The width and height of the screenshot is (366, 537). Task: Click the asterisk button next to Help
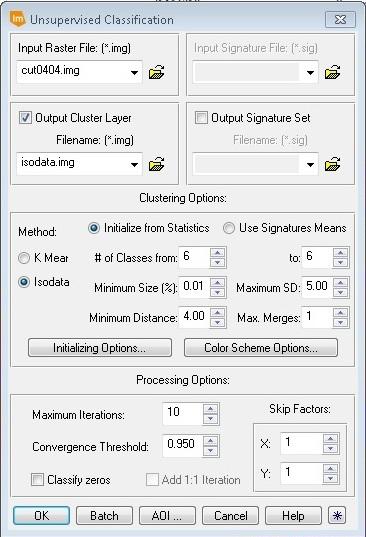tap(337, 515)
